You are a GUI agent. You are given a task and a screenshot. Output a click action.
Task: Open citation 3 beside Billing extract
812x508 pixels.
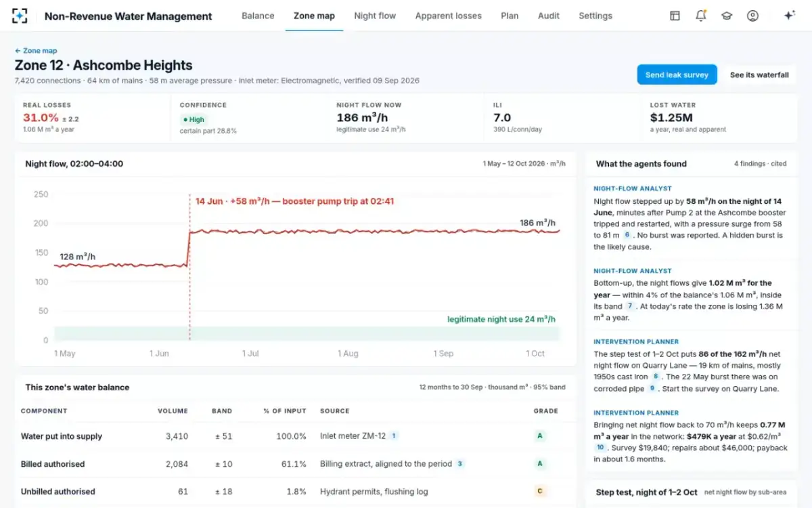pyautogui.click(x=460, y=464)
